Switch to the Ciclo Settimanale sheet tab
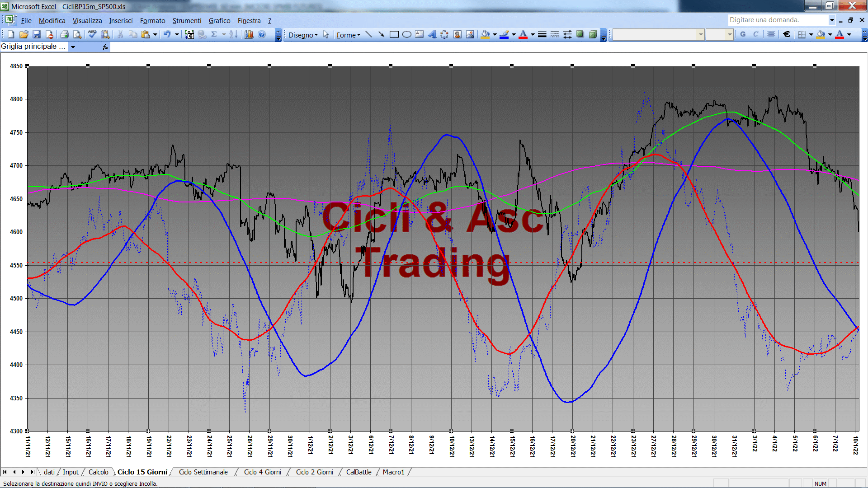The height and width of the screenshot is (488, 868). (203, 472)
